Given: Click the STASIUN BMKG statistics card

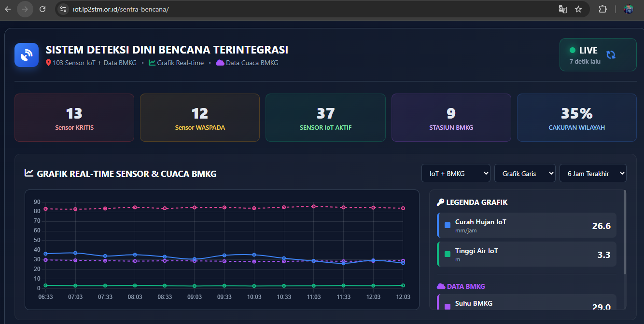Looking at the screenshot, I should click(451, 117).
